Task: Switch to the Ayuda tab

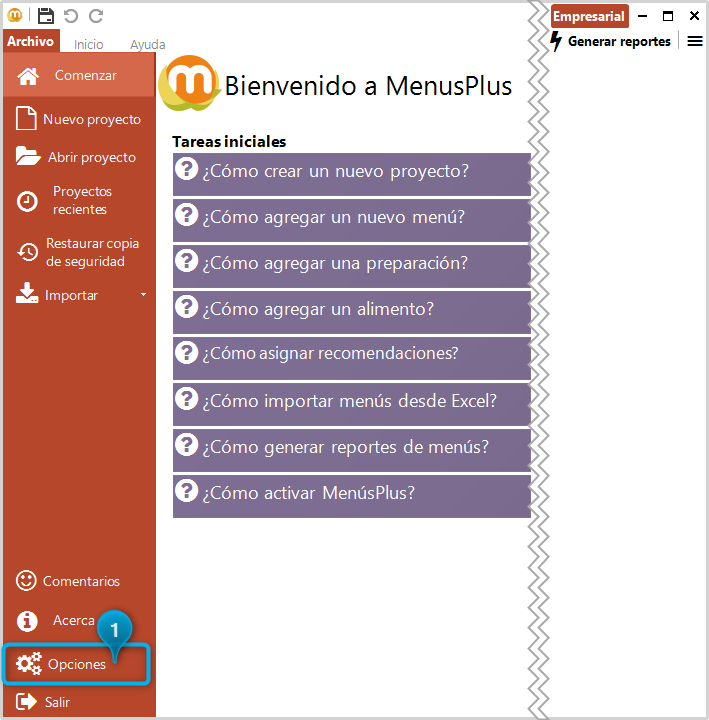Action: tap(147, 45)
